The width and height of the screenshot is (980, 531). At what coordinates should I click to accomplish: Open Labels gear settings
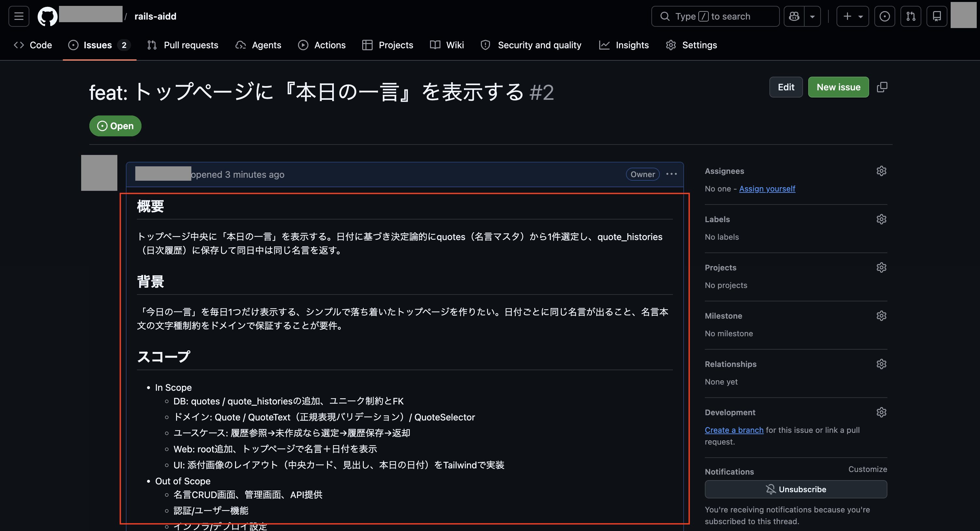point(881,219)
